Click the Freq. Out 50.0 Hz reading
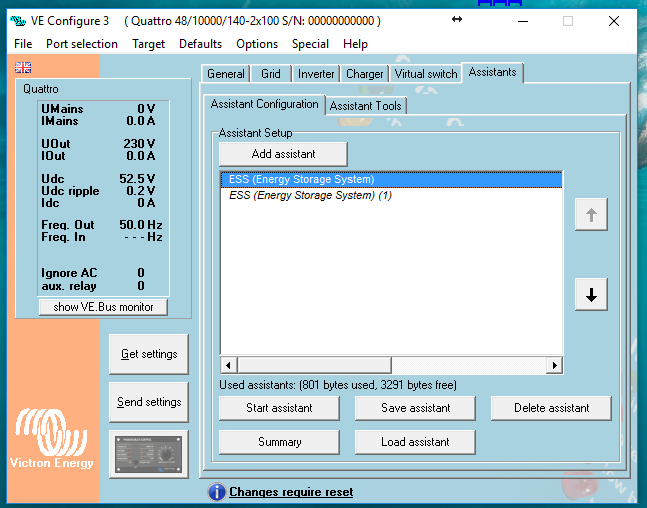This screenshot has width=647, height=508. 102,225
